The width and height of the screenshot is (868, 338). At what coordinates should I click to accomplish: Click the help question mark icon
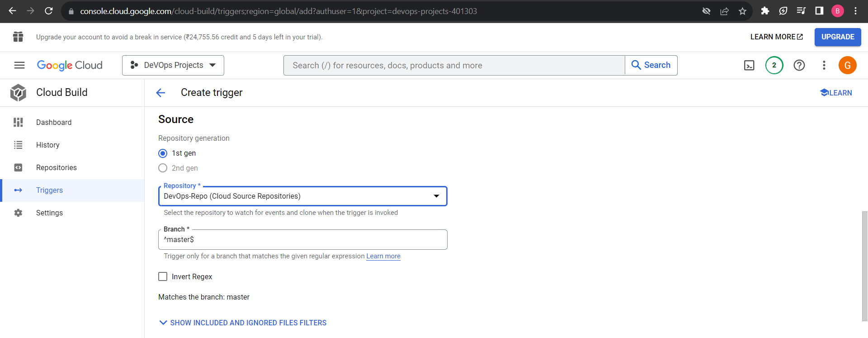(799, 66)
